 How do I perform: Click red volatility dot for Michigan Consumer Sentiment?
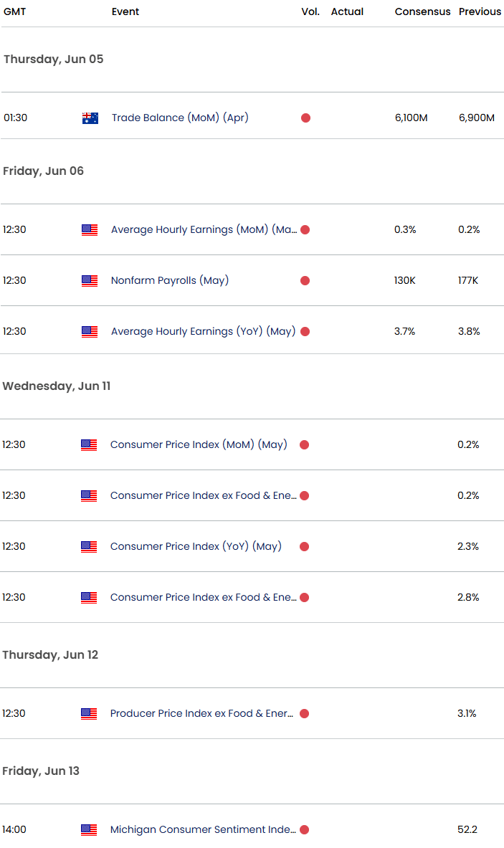[304, 830]
